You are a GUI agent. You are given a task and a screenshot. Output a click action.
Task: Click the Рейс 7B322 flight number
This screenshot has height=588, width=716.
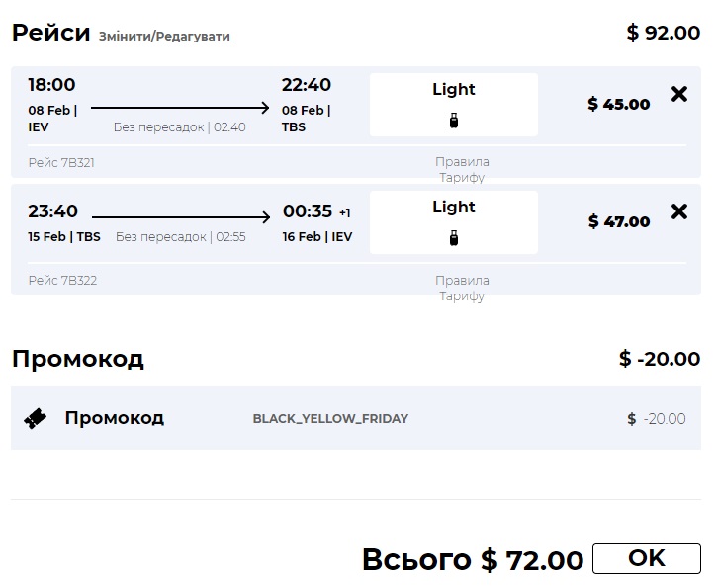62,281
